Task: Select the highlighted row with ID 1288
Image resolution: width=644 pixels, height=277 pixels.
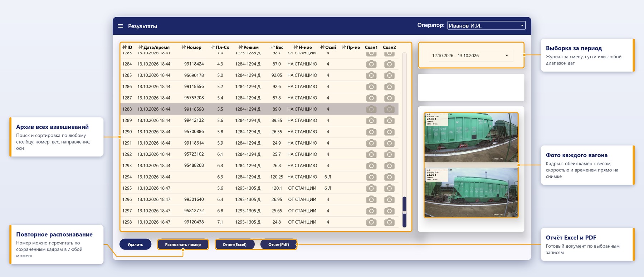Action: click(259, 109)
